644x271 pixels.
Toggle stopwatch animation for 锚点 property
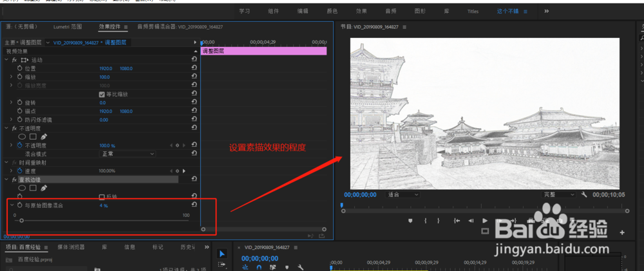tap(20, 111)
